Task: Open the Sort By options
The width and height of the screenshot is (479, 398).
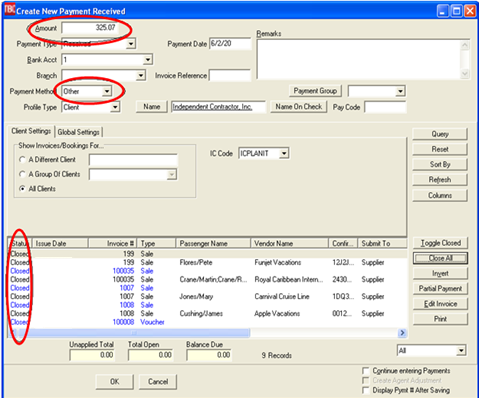Action: pos(440,164)
